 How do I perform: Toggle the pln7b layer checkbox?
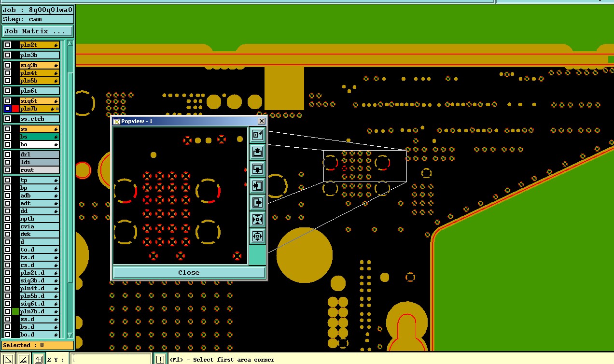pos(8,109)
